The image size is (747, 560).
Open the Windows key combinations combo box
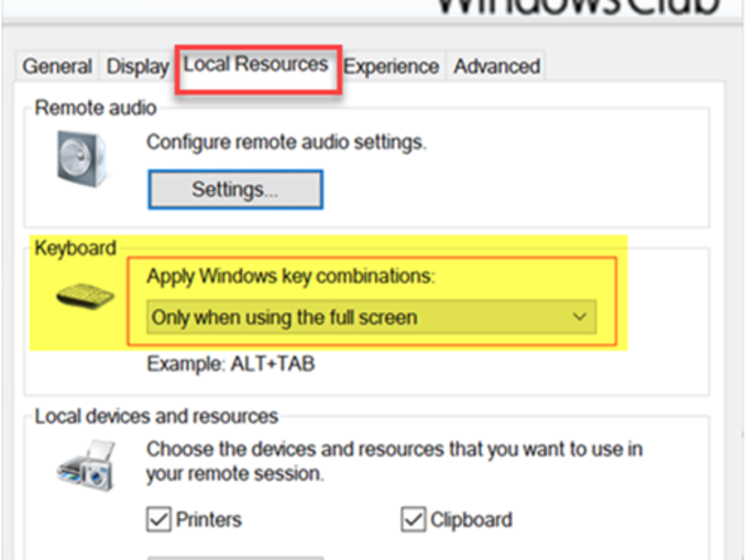pyautogui.click(x=372, y=317)
